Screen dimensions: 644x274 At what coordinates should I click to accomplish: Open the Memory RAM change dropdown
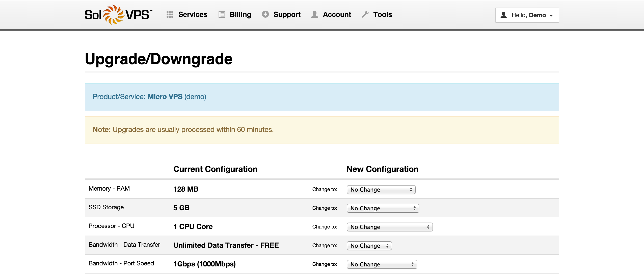pyautogui.click(x=381, y=189)
